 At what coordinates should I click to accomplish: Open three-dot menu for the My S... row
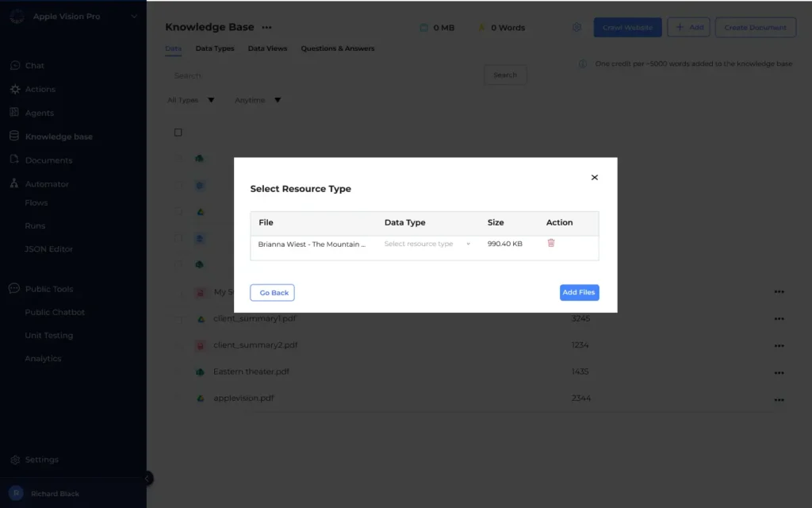click(x=779, y=292)
